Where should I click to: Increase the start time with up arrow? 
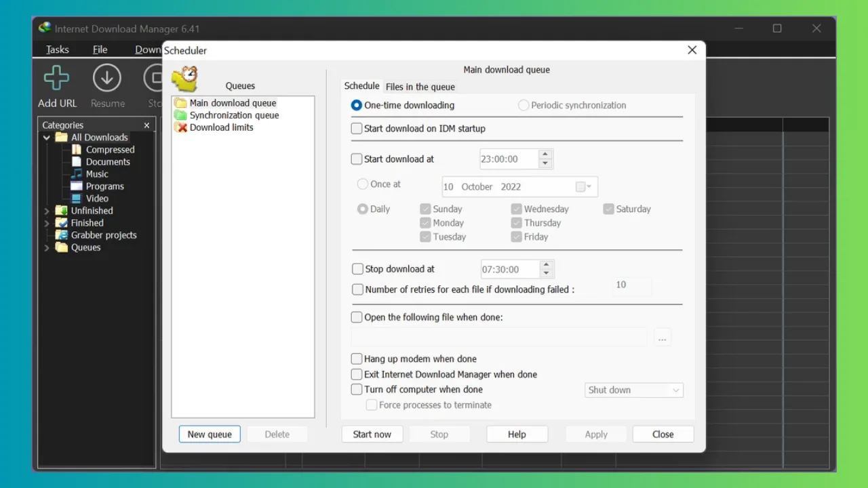[546, 155]
